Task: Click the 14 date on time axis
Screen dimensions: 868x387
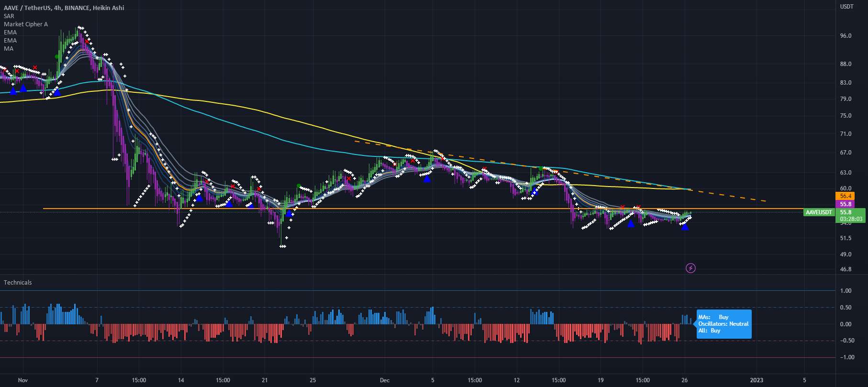Action: point(181,380)
